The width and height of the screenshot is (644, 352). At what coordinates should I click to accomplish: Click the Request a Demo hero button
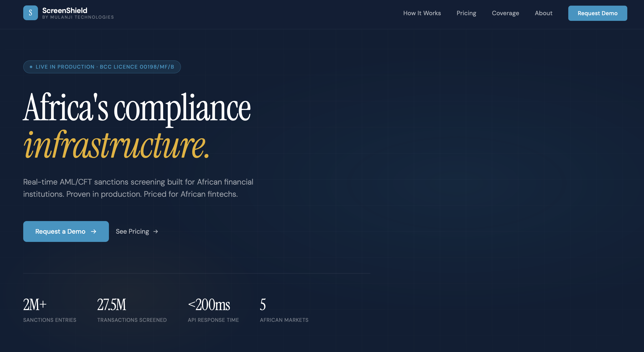66,231
